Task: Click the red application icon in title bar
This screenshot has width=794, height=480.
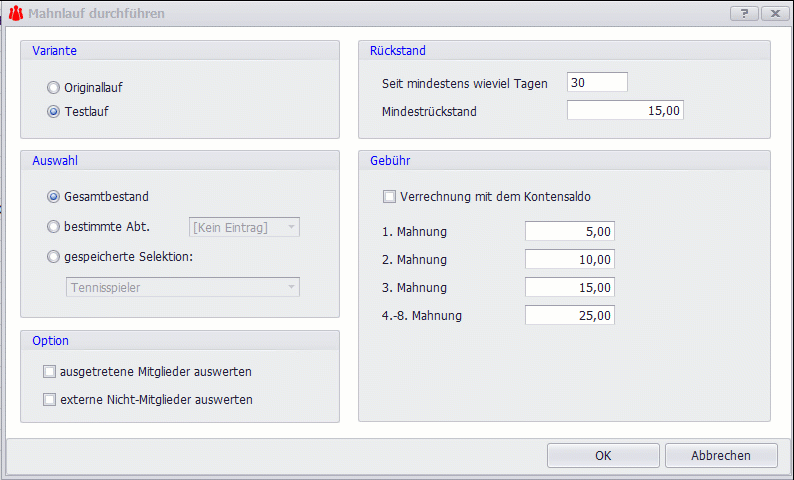Action: (16, 14)
